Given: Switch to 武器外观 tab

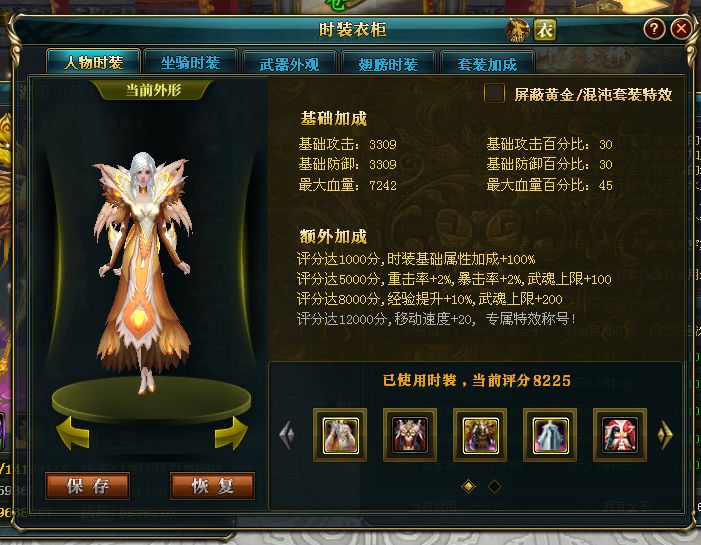Looking at the screenshot, I should (x=289, y=63).
